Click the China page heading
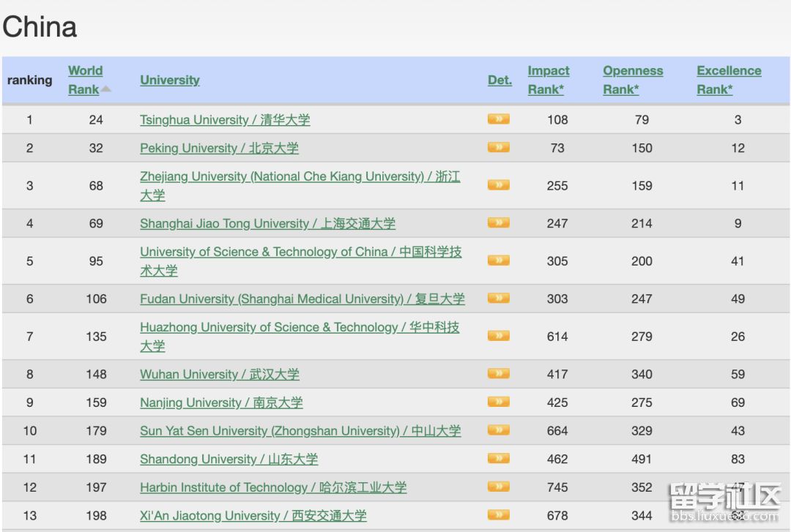791x532 pixels. click(40, 27)
